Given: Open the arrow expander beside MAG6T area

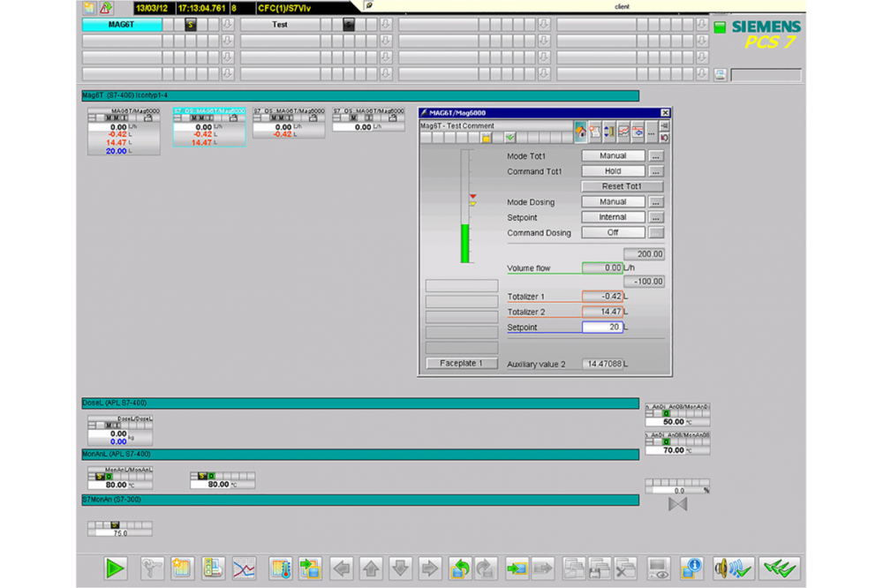Looking at the screenshot, I should click(227, 25).
